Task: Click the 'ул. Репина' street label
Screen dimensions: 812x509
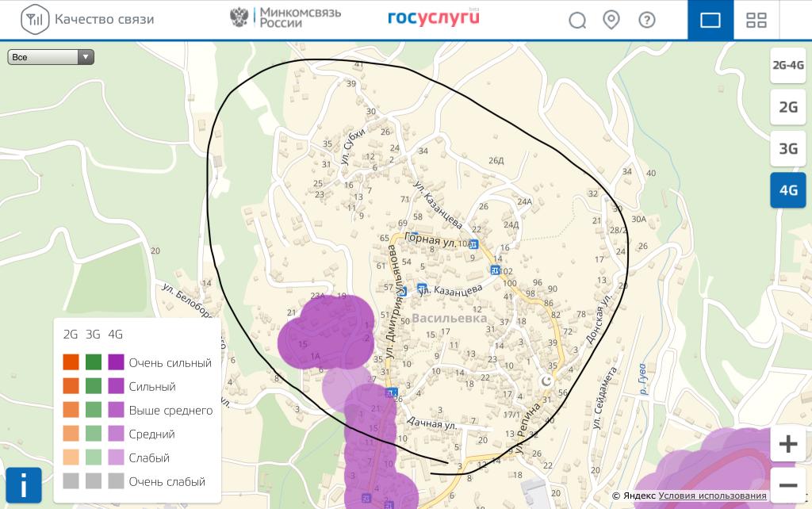Action: 529,427
